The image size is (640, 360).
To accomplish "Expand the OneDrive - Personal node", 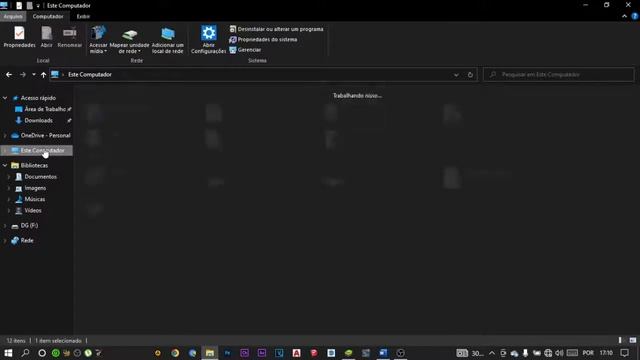I will coord(5,135).
